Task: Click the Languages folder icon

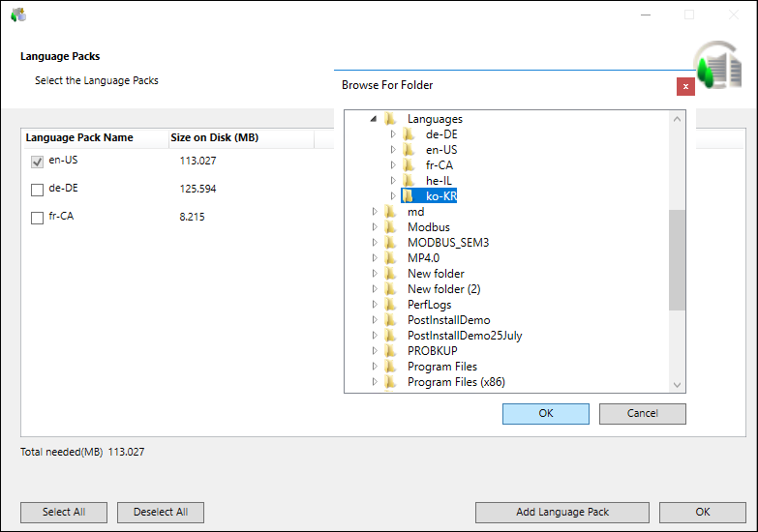Action: 390,119
